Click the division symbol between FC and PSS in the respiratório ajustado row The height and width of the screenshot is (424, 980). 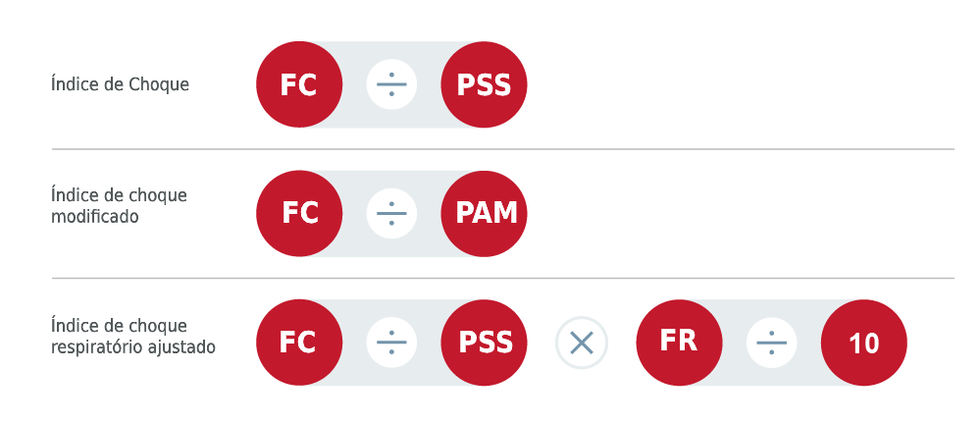[391, 343]
